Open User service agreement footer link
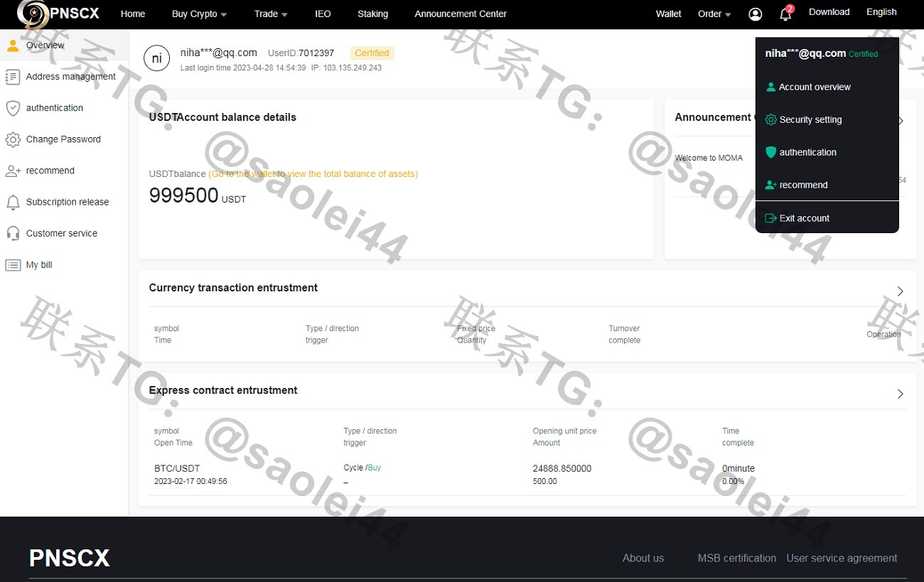 pyautogui.click(x=842, y=558)
